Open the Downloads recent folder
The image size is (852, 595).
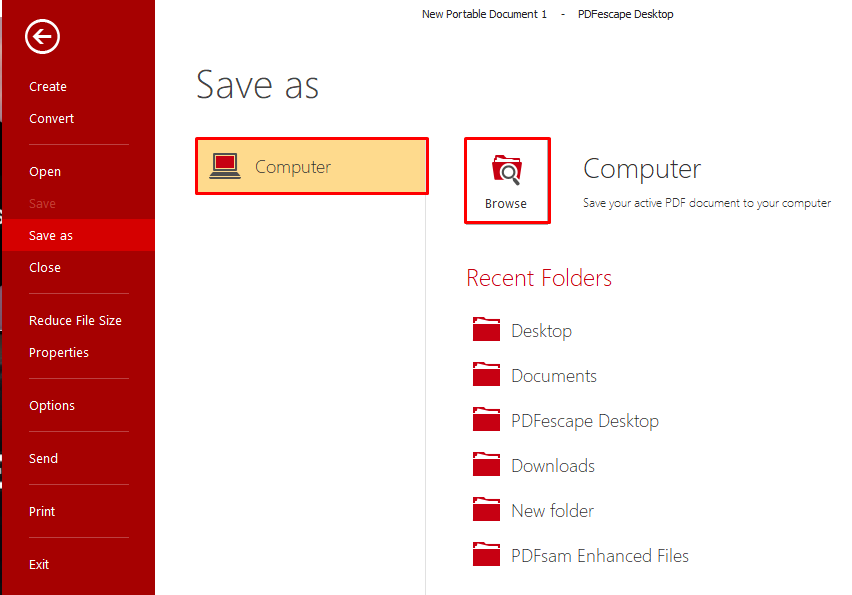553,466
